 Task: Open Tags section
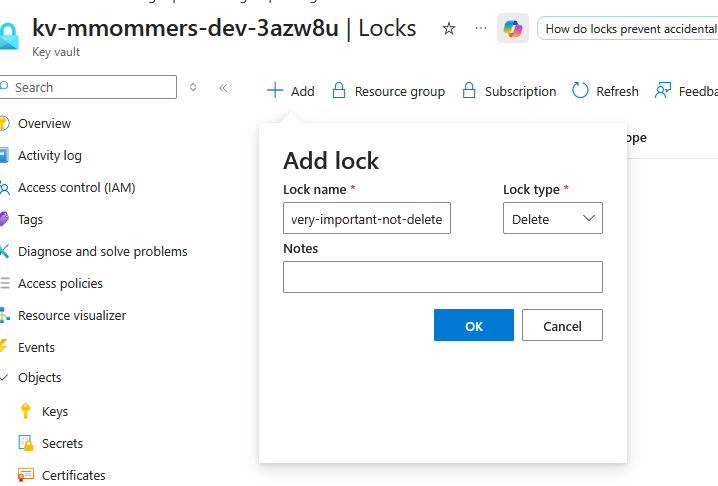[x=30, y=219]
